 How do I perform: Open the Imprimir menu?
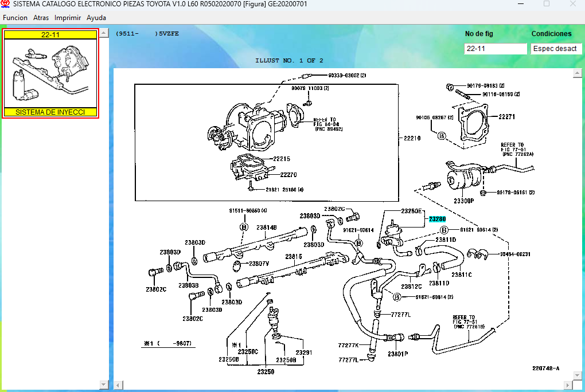point(68,18)
